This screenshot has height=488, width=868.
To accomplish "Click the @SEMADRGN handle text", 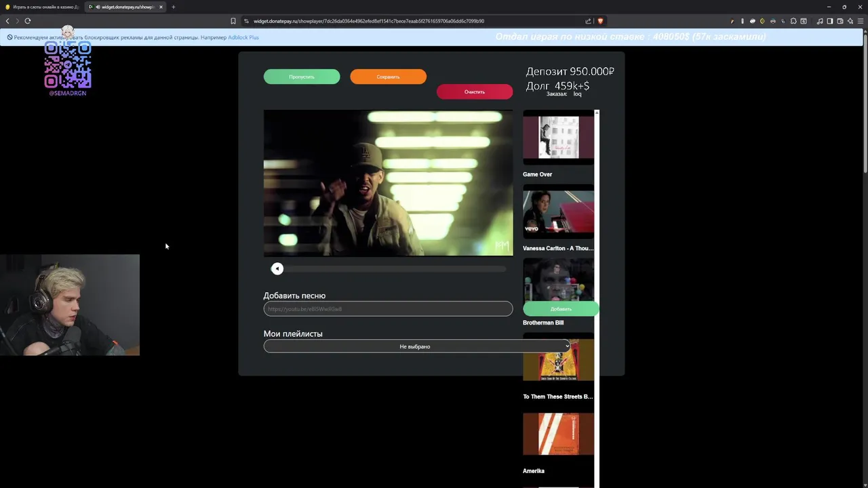I will click(68, 93).
